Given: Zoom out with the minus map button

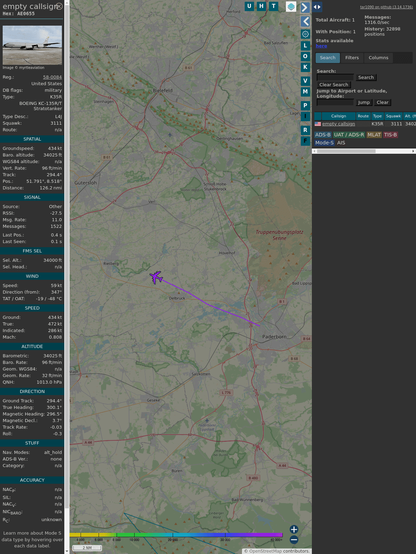Looking at the screenshot, I should pyautogui.click(x=294, y=540).
